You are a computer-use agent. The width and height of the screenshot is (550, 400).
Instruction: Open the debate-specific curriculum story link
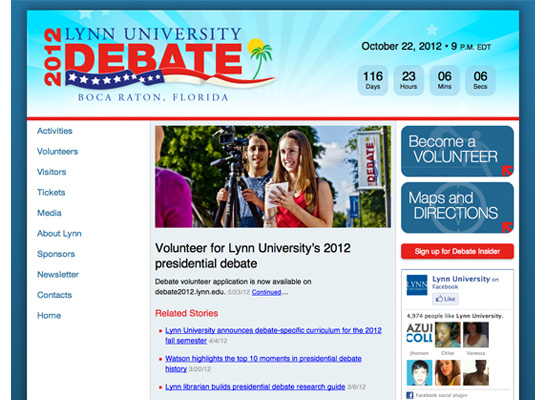click(273, 335)
